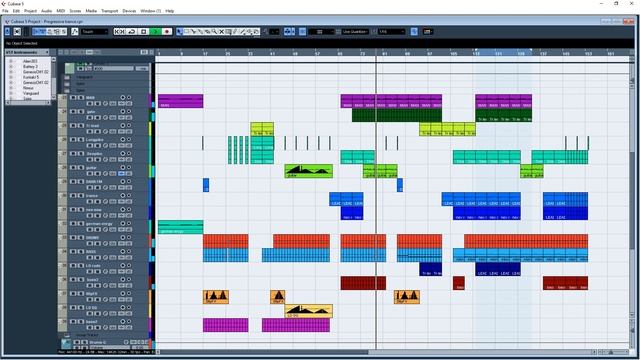Select the Object Selection arrow tool
640x360 pixels.
pos(180,31)
